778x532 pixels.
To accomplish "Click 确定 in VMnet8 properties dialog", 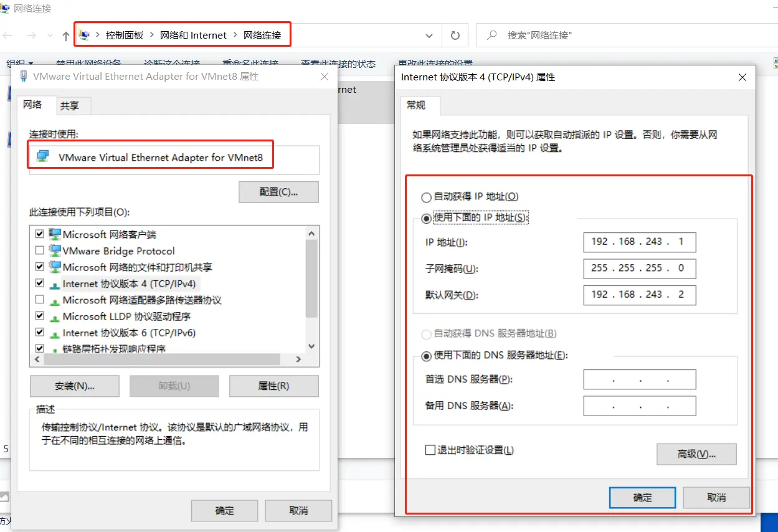I will [224, 511].
